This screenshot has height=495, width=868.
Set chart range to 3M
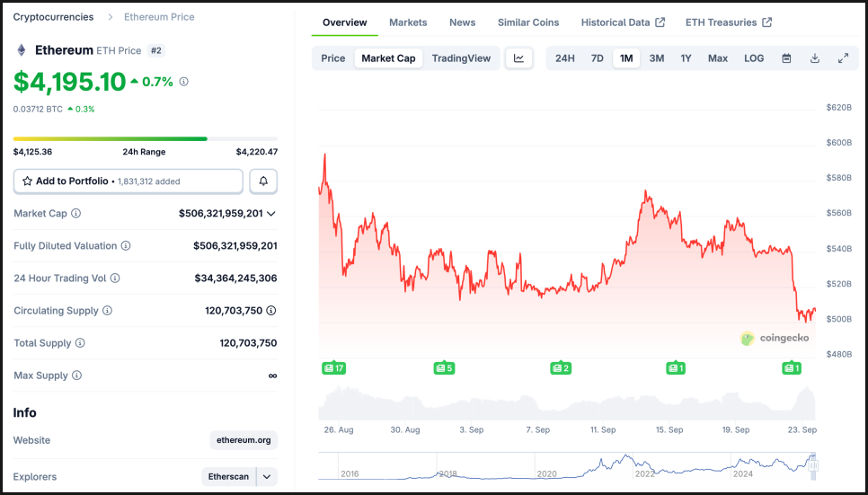click(x=657, y=58)
